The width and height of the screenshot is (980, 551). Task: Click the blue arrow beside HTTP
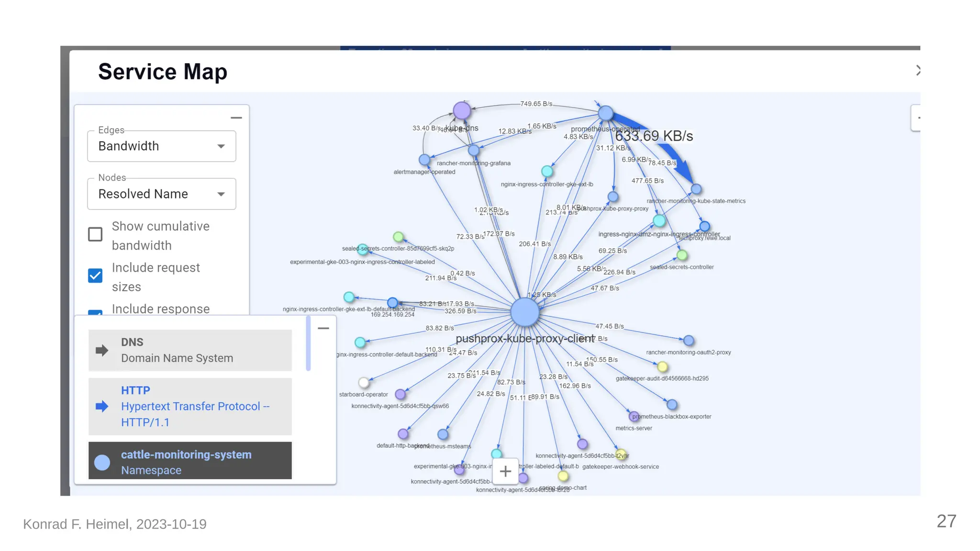[102, 407]
